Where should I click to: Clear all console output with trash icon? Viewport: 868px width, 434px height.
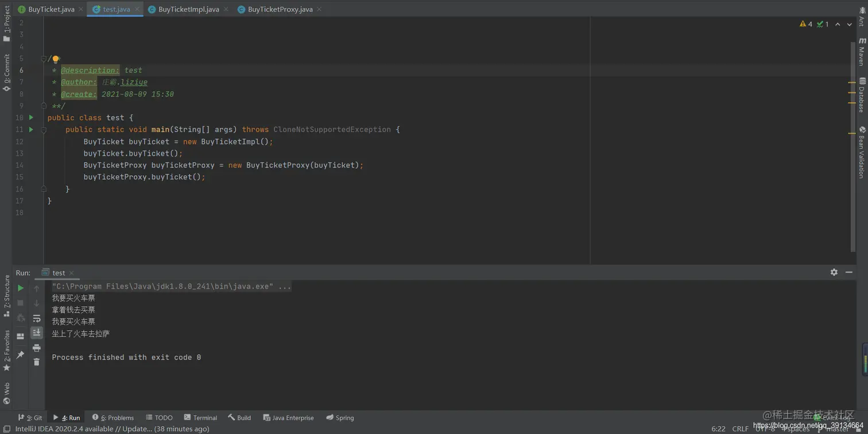(x=37, y=362)
